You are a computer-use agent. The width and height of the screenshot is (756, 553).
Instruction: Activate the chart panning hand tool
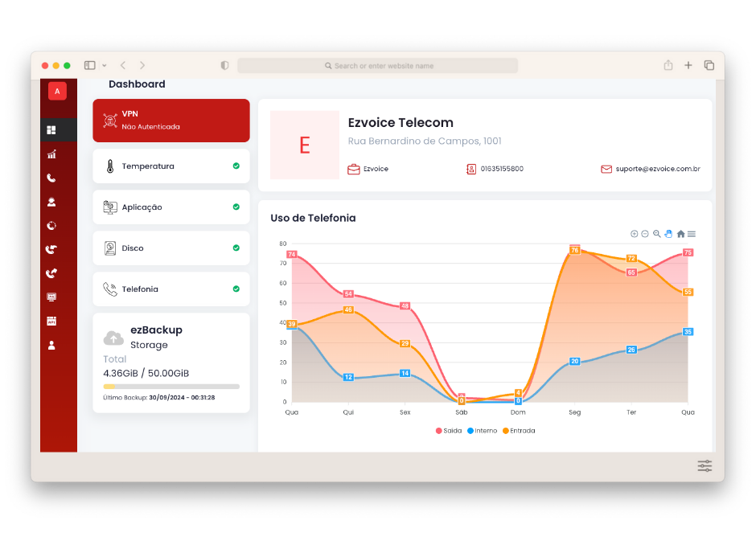(668, 234)
